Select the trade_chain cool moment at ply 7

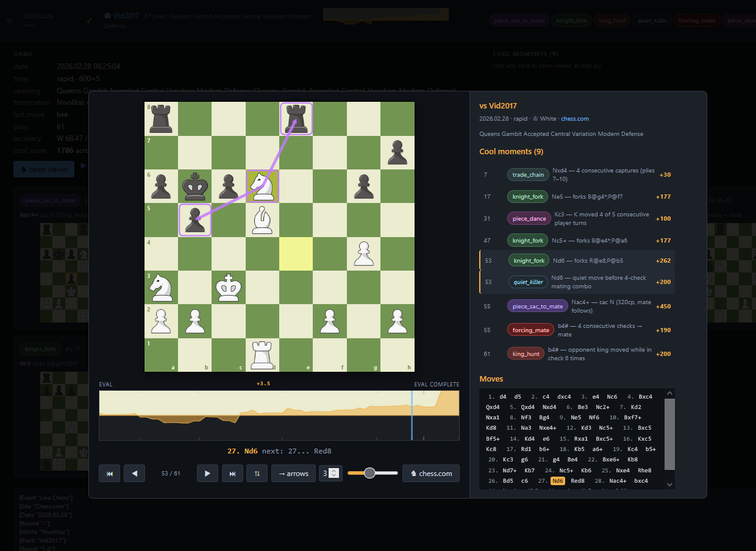point(577,175)
